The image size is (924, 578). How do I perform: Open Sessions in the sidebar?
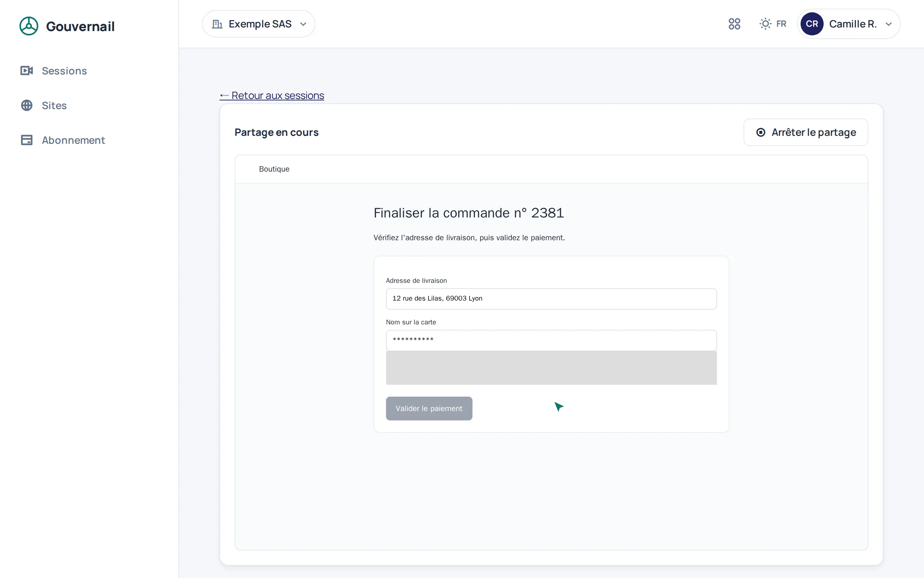click(53, 71)
